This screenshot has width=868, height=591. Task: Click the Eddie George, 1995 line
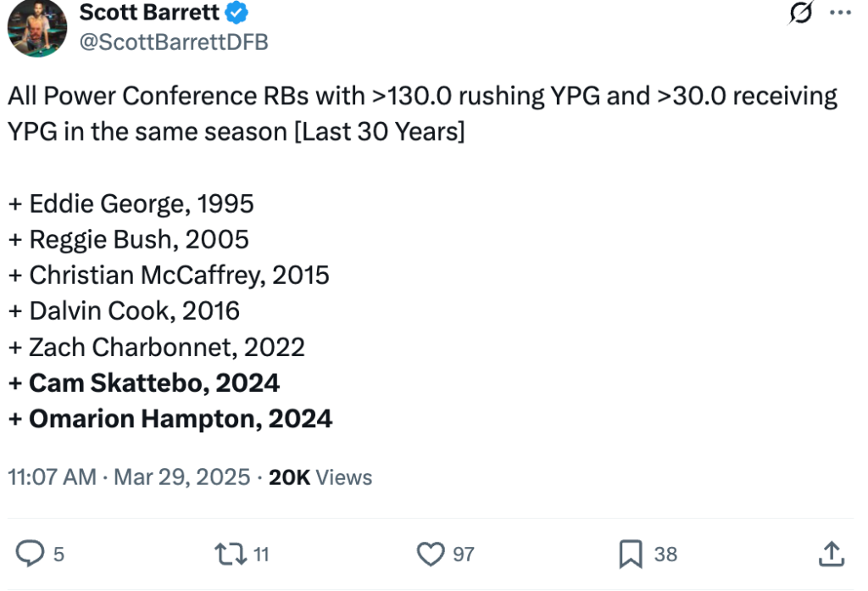[131, 204]
